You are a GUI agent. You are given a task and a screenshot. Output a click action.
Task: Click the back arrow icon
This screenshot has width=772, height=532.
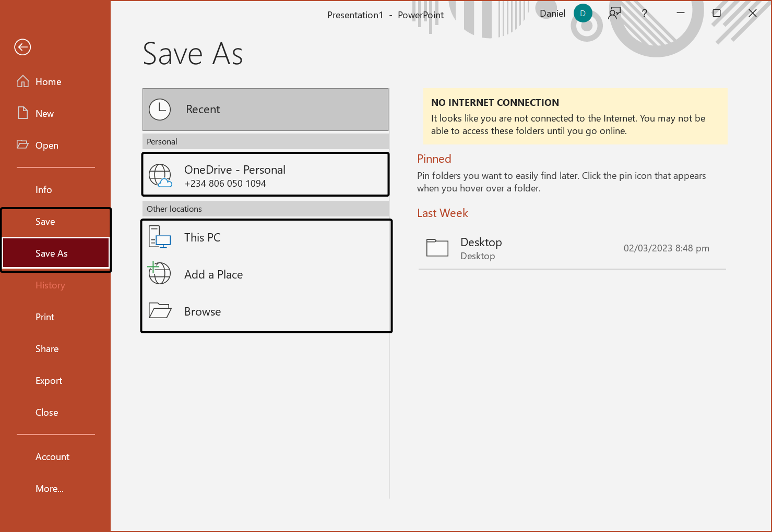click(22, 47)
